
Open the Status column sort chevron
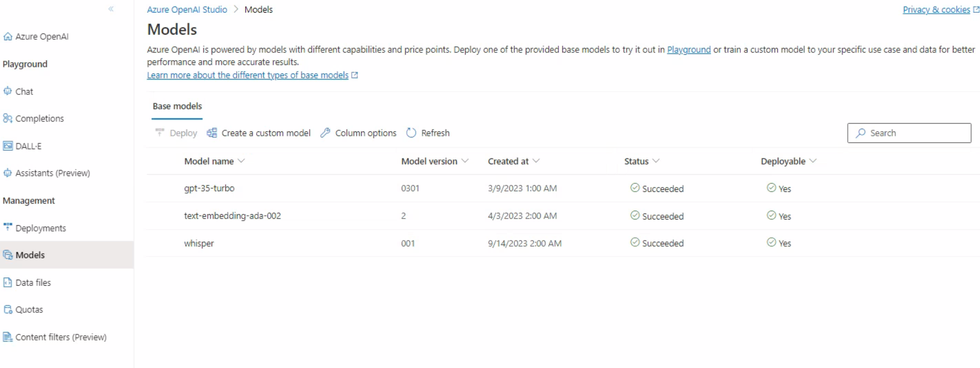point(656,161)
